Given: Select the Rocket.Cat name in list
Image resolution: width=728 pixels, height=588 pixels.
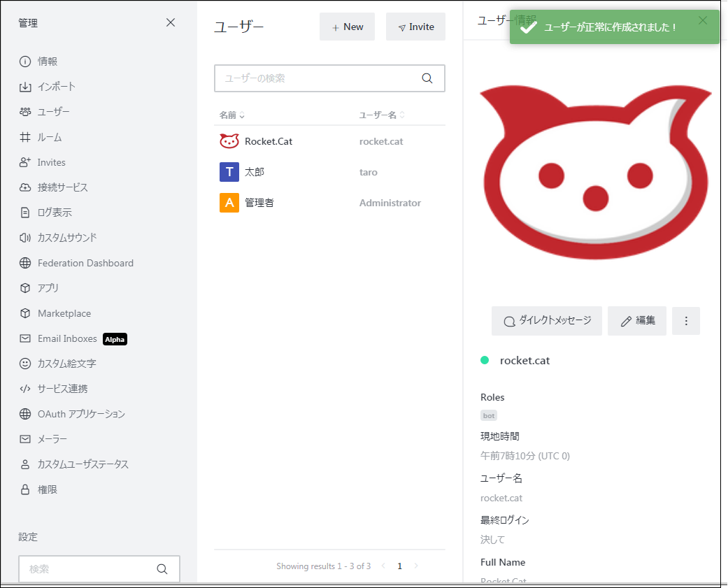Looking at the screenshot, I should pos(269,141).
